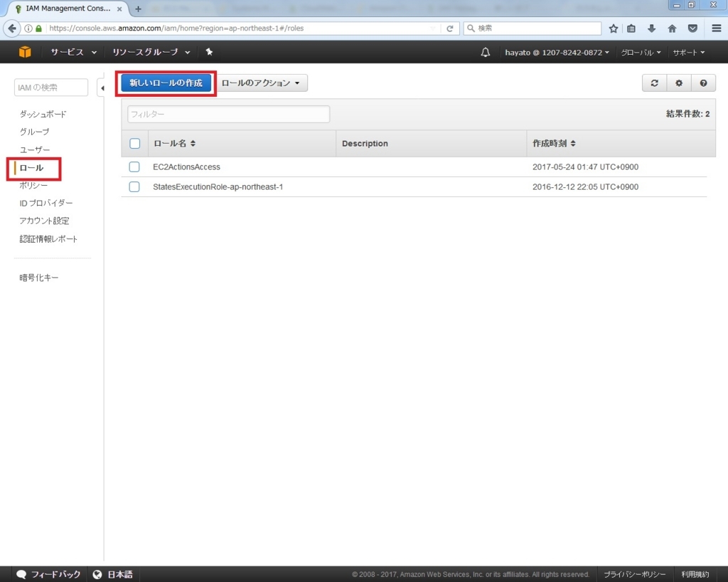
Task: Open the notifications bell icon
Action: (x=485, y=53)
